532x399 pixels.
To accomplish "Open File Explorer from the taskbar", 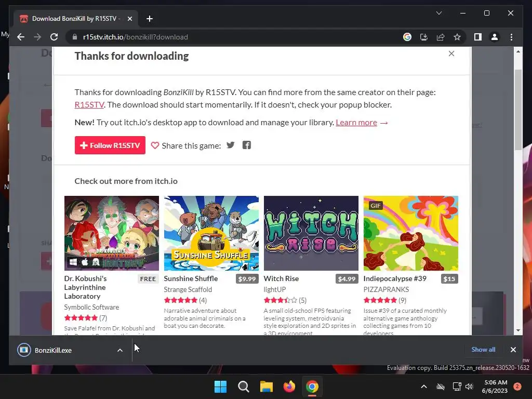I will [x=267, y=387].
